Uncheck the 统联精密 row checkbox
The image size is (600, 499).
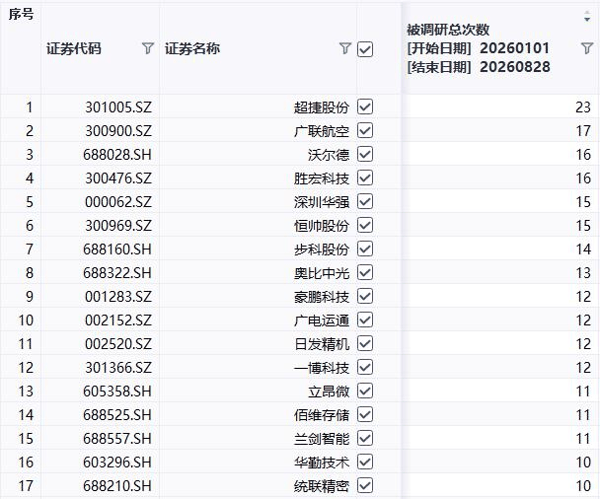(365, 486)
